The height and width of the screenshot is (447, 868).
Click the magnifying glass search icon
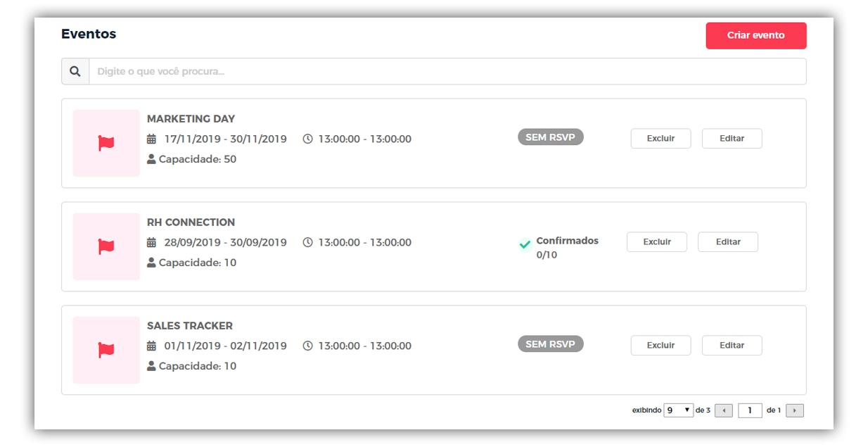click(x=75, y=72)
